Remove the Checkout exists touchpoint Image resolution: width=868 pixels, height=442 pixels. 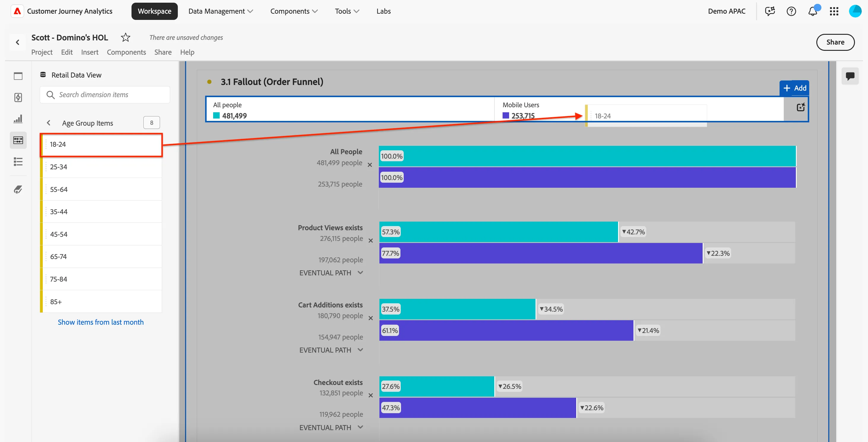point(371,395)
